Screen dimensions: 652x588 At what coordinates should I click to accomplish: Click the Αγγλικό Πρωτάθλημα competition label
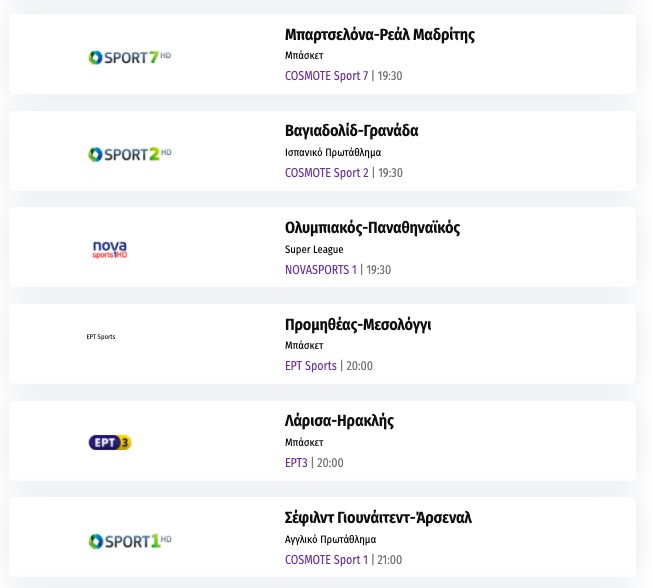pos(330,540)
